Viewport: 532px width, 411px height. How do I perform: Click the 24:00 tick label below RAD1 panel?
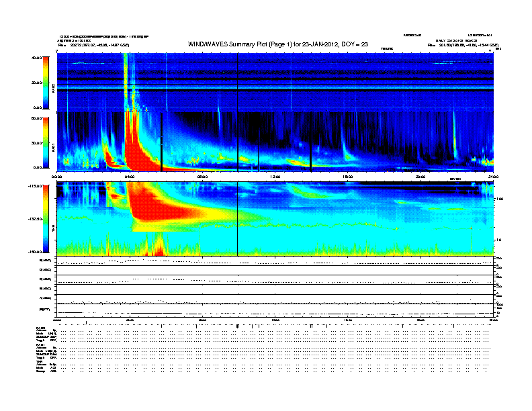pyautogui.click(x=493, y=177)
